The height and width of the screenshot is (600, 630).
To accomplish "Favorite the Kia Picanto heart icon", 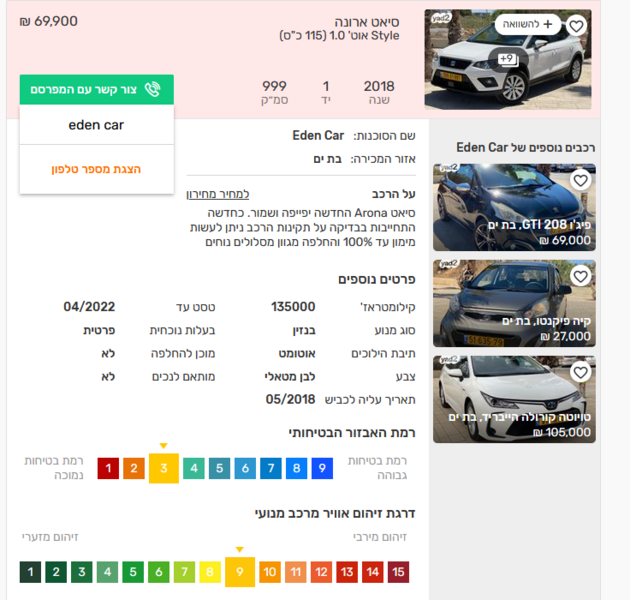I will click(x=580, y=276).
